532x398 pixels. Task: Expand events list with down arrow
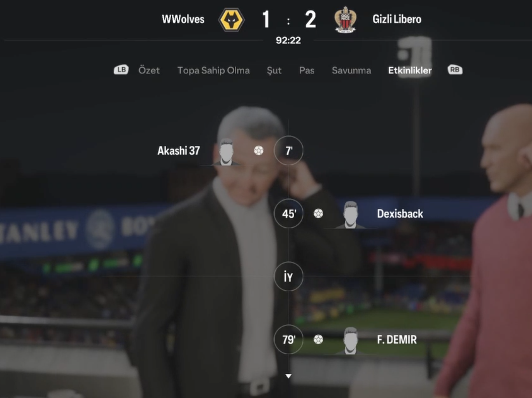[x=288, y=376]
